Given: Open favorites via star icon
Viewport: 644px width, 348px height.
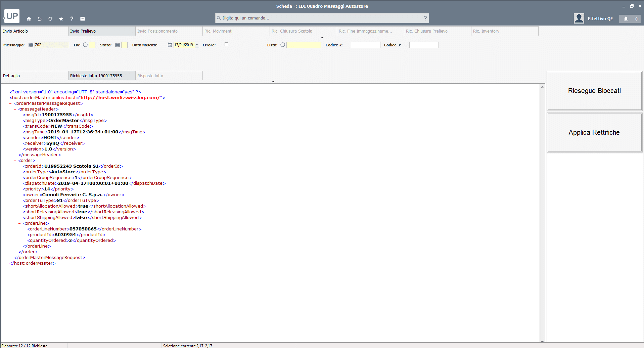Looking at the screenshot, I should tap(61, 19).
